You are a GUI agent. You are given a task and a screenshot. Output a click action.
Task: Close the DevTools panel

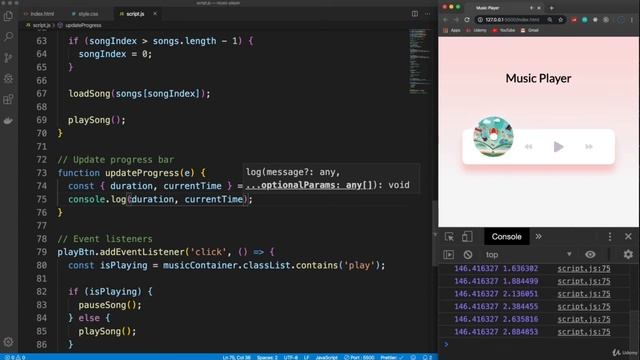(628, 237)
